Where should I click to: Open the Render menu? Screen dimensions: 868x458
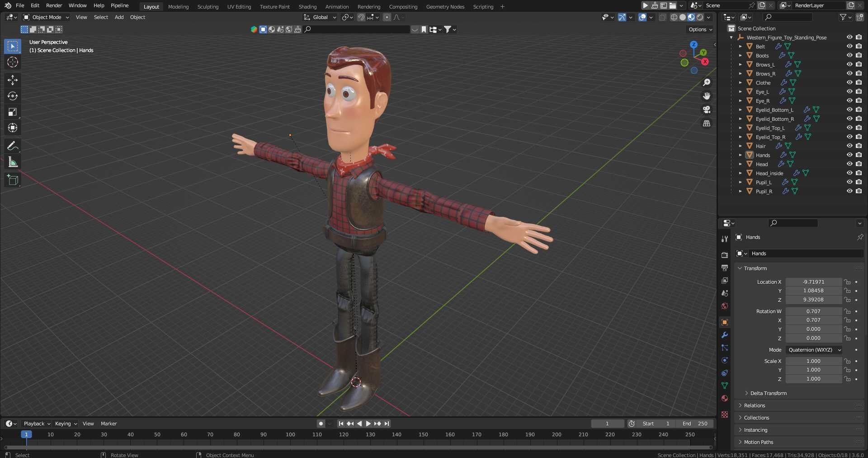point(54,5)
